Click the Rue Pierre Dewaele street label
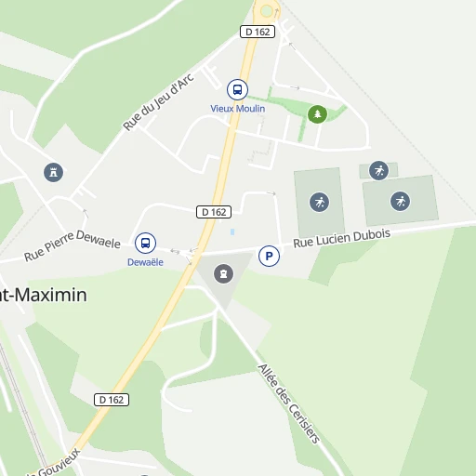 pos(73,245)
